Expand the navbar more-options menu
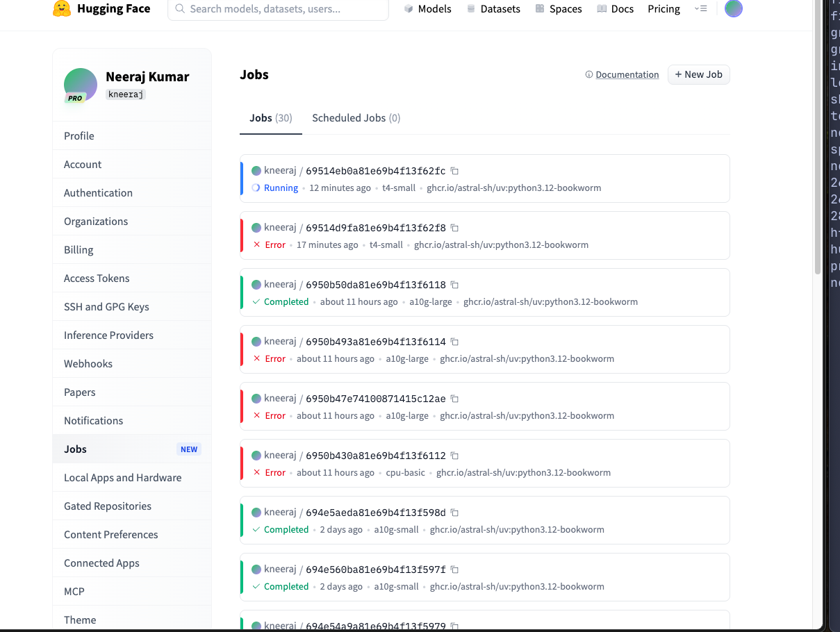 click(x=700, y=9)
